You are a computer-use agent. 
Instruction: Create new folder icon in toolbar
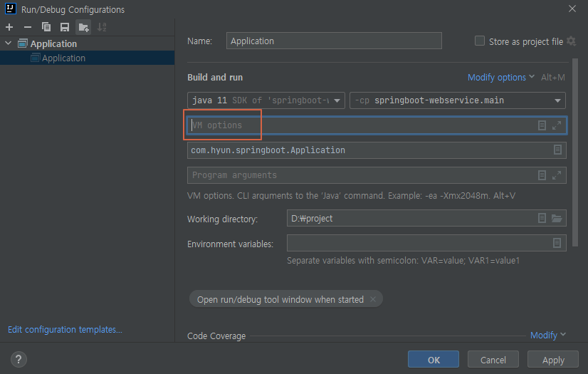coord(83,27)
